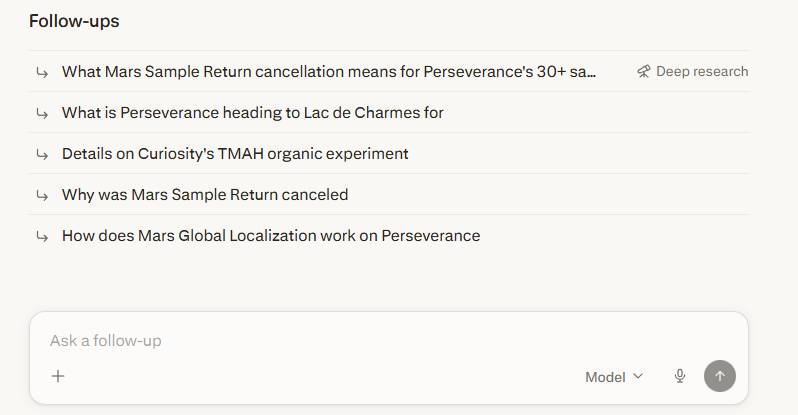The width and height of the screenshot is (798, 415).
Task: Click arrow icon beside Lac de Charmes question
Action: [42, 113]
